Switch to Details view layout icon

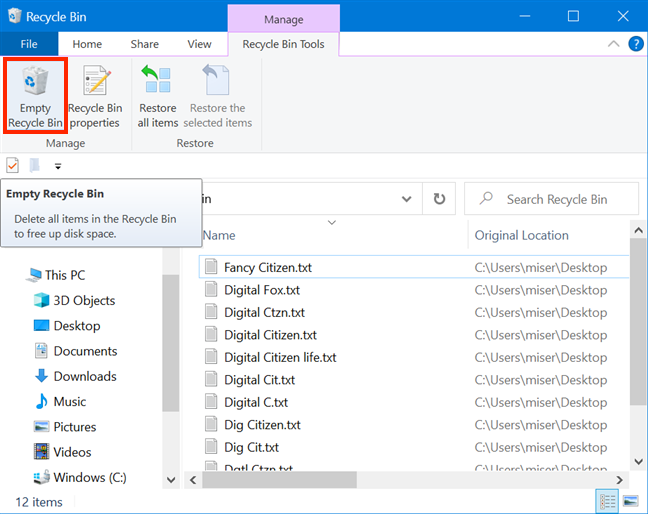pos(607,502)
